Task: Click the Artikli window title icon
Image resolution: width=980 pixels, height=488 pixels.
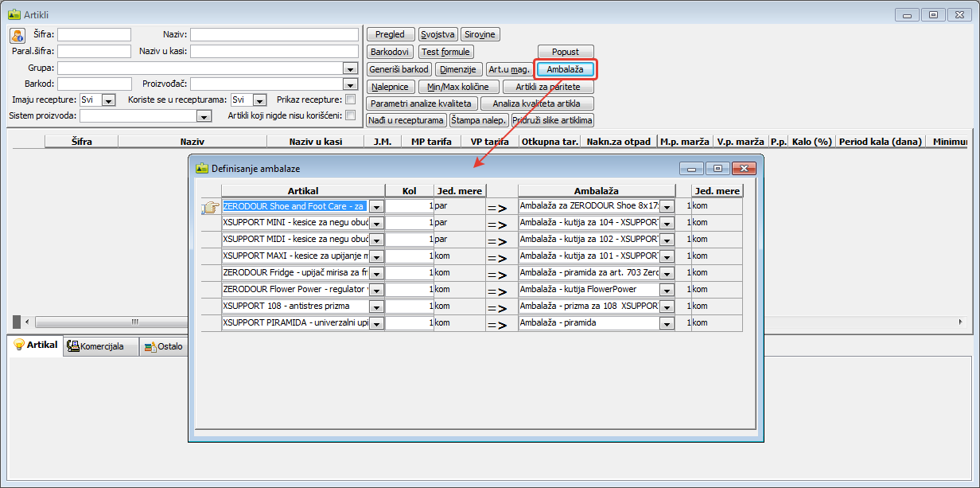Action: click(14, 14)
